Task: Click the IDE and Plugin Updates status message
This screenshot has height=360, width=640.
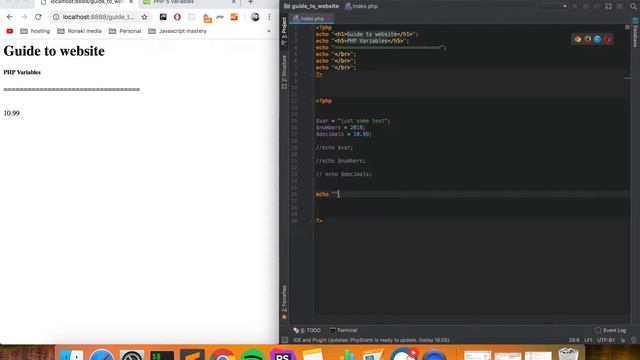Action: (371, 340)
